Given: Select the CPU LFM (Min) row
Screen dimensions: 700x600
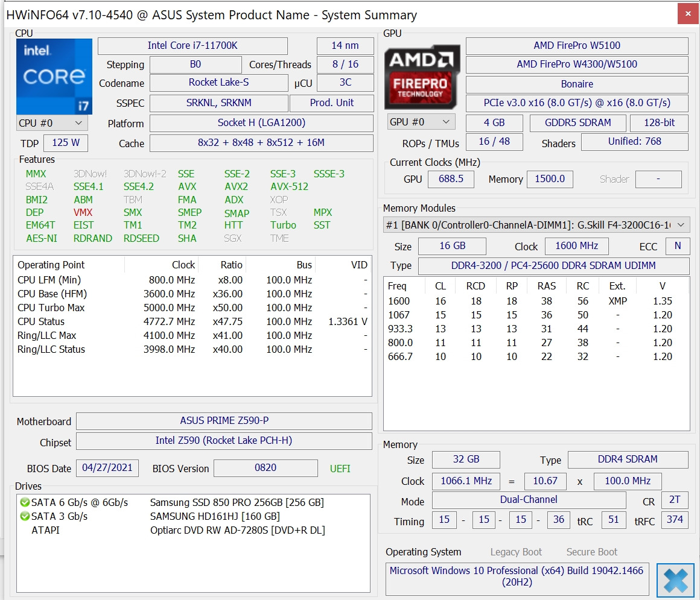Looking at the screenshot, I should pyautogui.click(x=192, y=280).
